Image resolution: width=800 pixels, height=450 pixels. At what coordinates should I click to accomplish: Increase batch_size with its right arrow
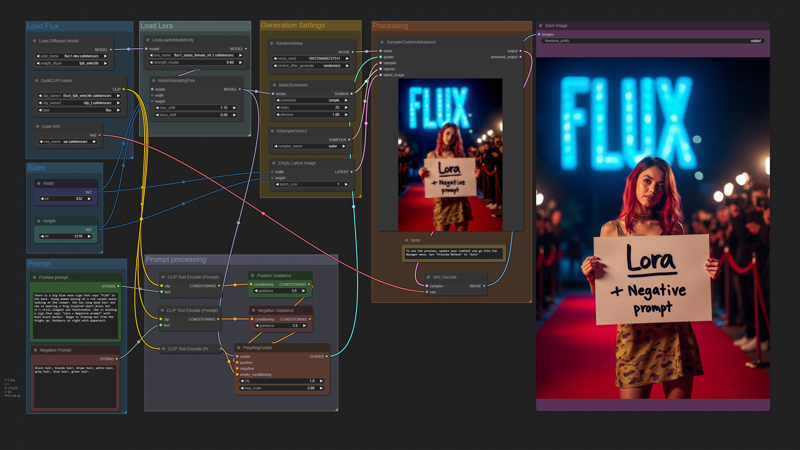[346, 184]
